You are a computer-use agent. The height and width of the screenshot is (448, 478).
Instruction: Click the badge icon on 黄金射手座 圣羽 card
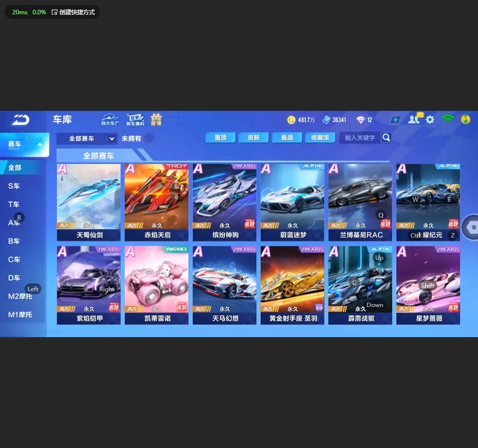point(318,308)
